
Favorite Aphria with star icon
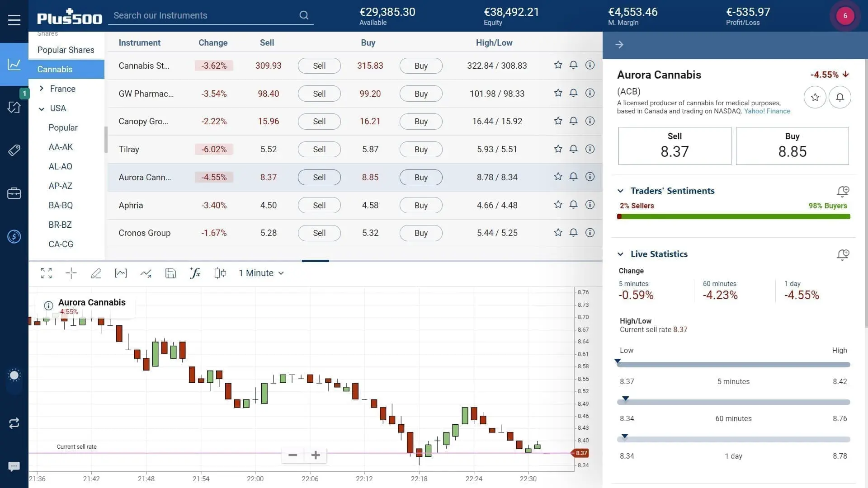558,205
